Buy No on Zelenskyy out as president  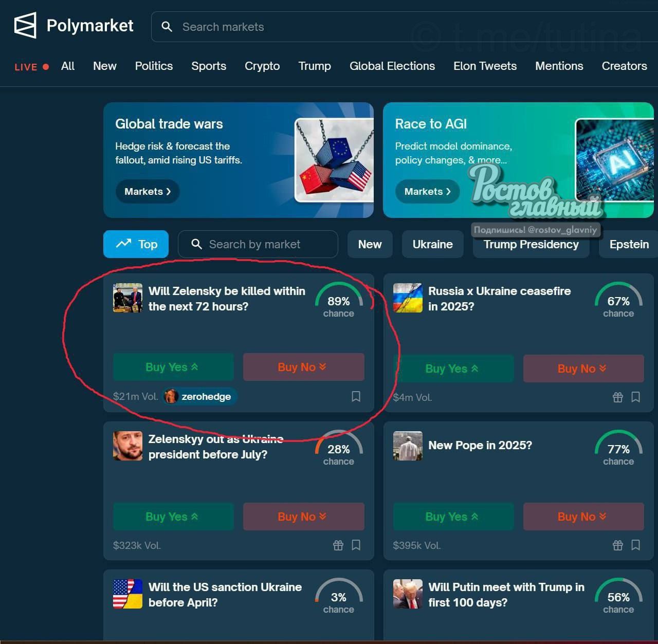303,517
